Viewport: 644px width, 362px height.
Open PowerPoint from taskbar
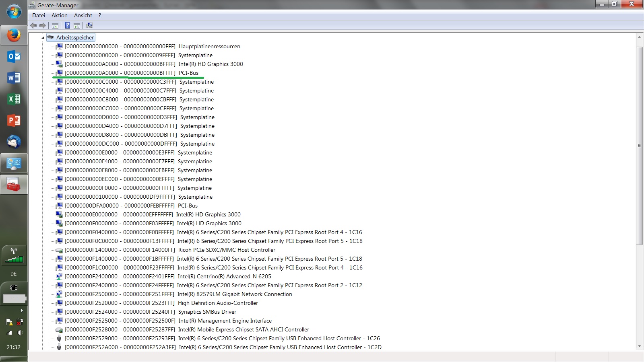pyautogui.click(x=14, y=120)
